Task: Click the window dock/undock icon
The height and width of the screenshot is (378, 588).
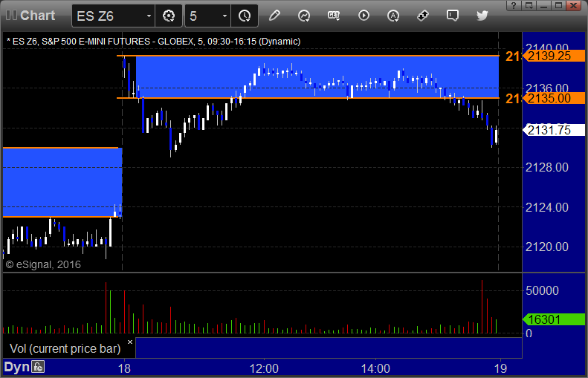Action: pyautogui.click(x=529, y=5)
